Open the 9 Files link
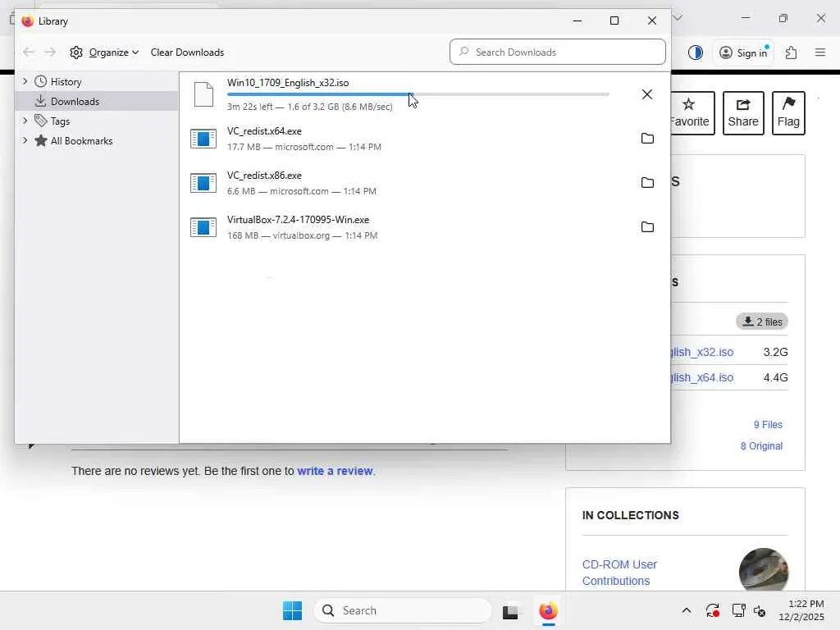840x630 pixels. coord(768,425)
